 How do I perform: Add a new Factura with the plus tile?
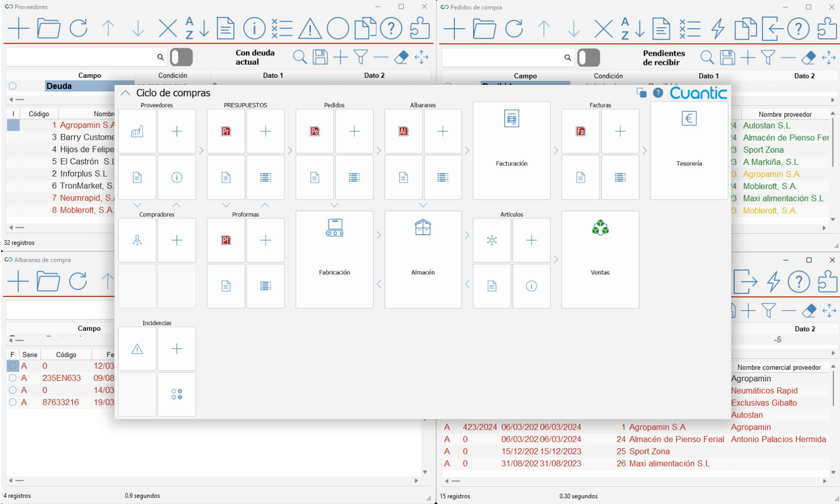pos(620,131)
